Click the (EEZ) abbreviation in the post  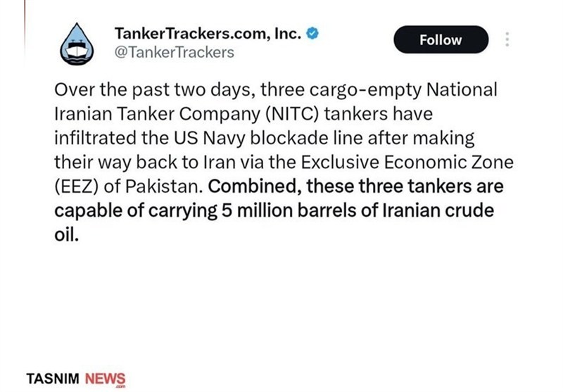pos(76,186)
